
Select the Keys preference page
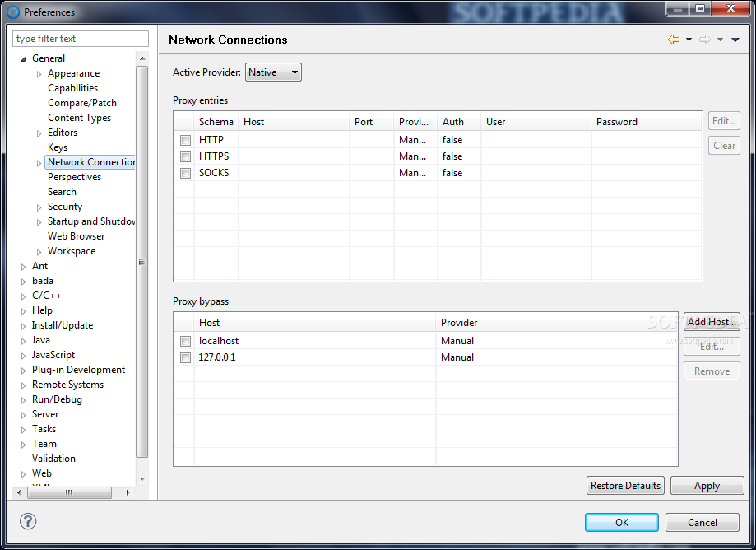(x=58, y=147)
